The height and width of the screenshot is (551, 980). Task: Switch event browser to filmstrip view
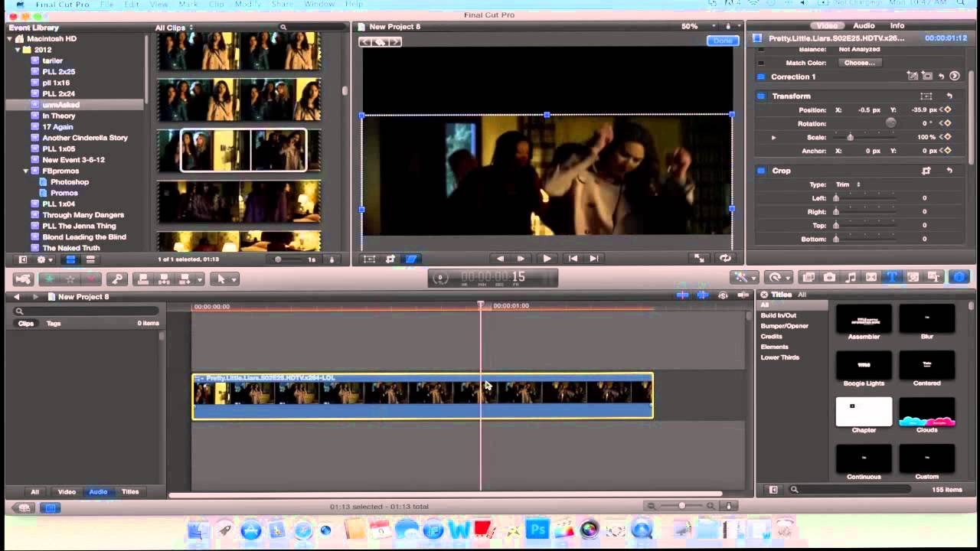click(x=70, y=259)
